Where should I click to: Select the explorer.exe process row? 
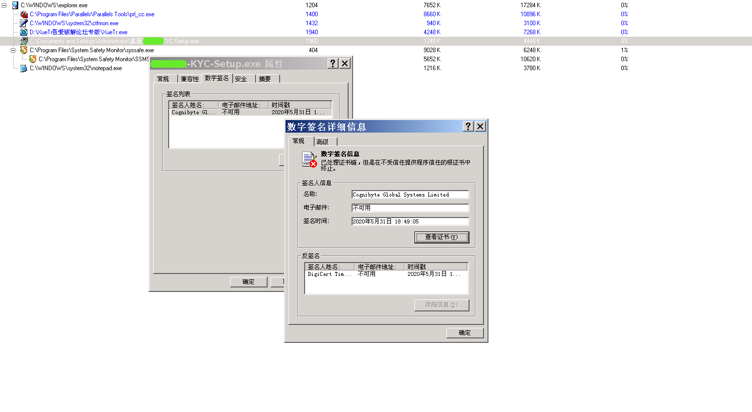[x=376, y=5]
